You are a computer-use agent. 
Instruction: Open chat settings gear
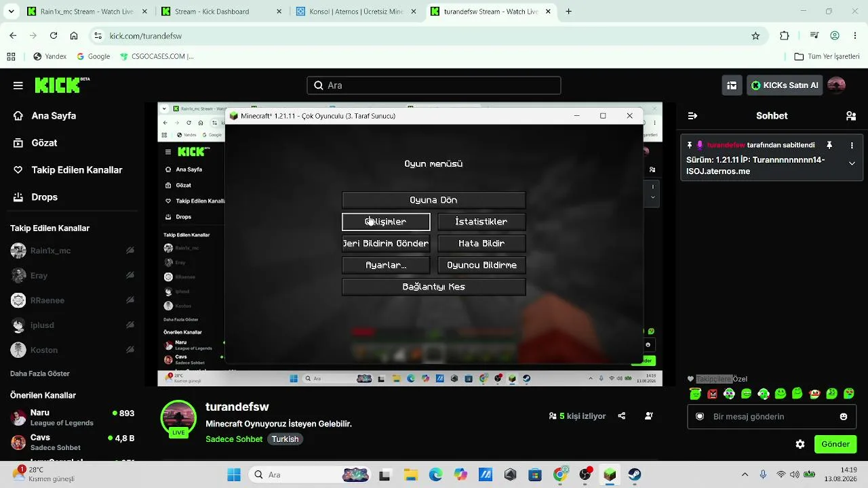(800, 445)
